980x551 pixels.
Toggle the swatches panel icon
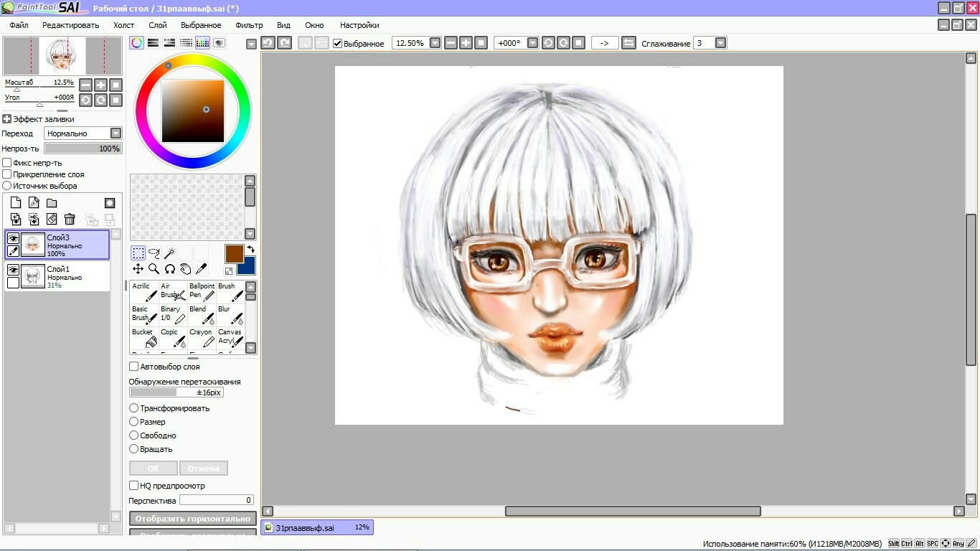click(x=202, y=43)
